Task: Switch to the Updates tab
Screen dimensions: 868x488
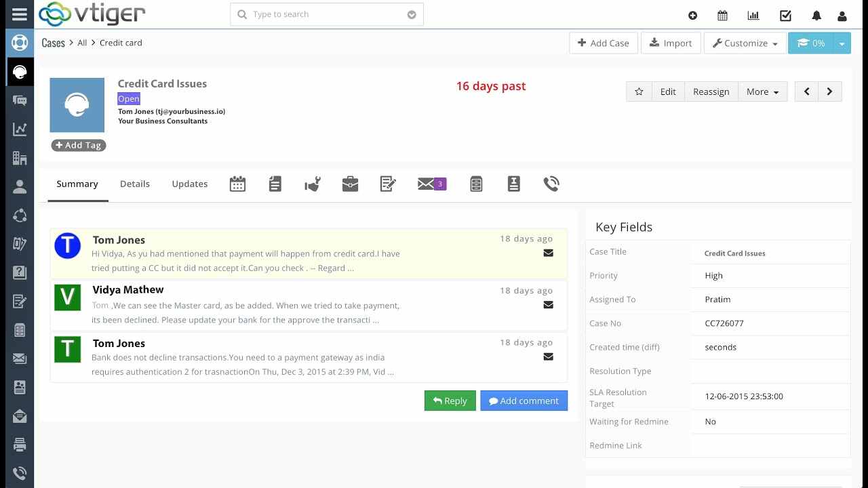Action: point(190,184)
